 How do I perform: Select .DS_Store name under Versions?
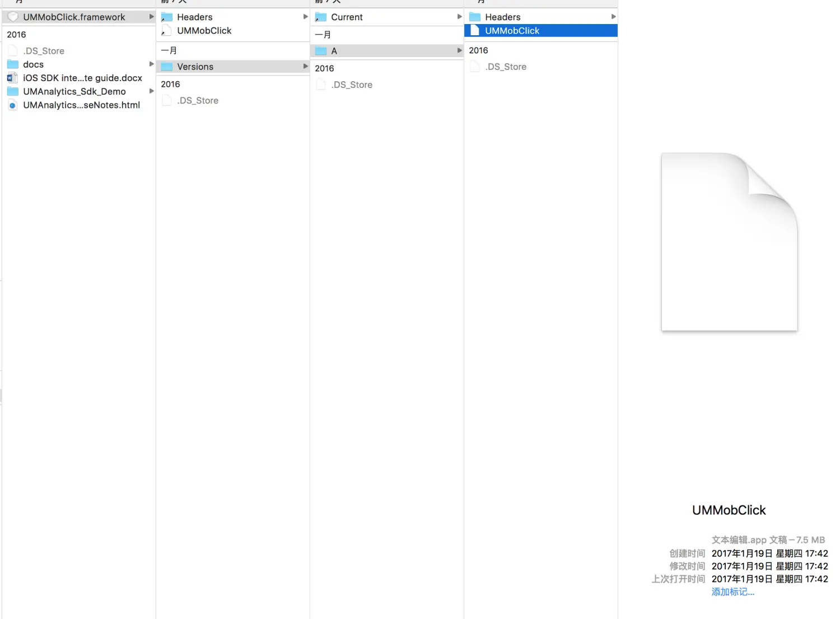tap(198, 100)
